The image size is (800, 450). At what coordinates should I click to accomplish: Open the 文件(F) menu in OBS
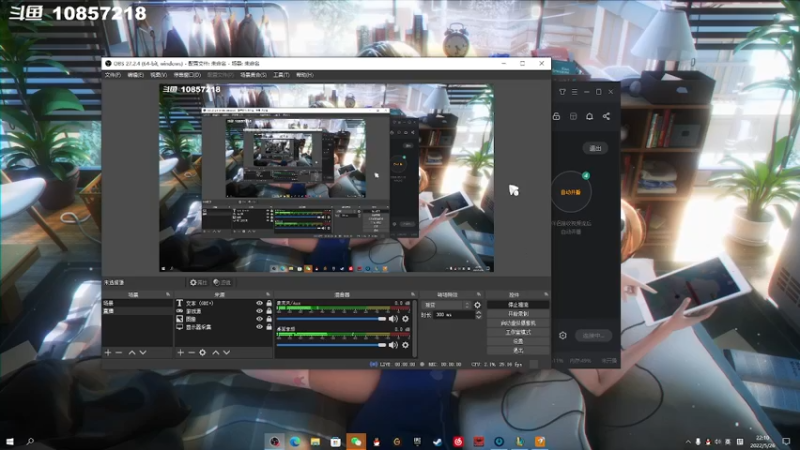coord(112,75)
